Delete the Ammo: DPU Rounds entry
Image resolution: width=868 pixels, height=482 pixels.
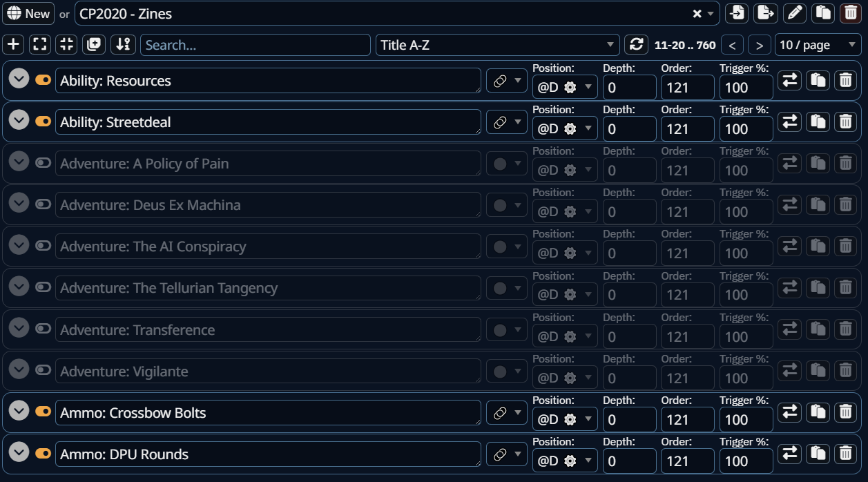[x=845, y=454]
